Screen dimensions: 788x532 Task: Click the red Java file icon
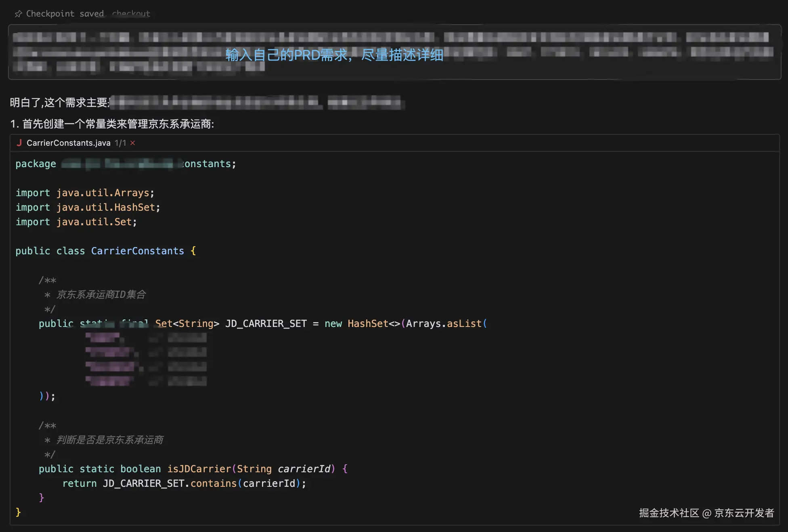point(19,143)
